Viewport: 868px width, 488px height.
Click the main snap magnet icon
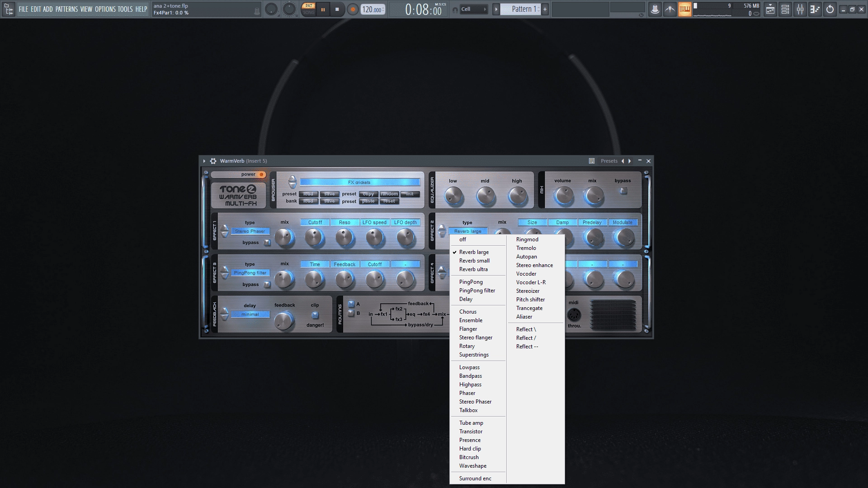[x=455, y=10]
